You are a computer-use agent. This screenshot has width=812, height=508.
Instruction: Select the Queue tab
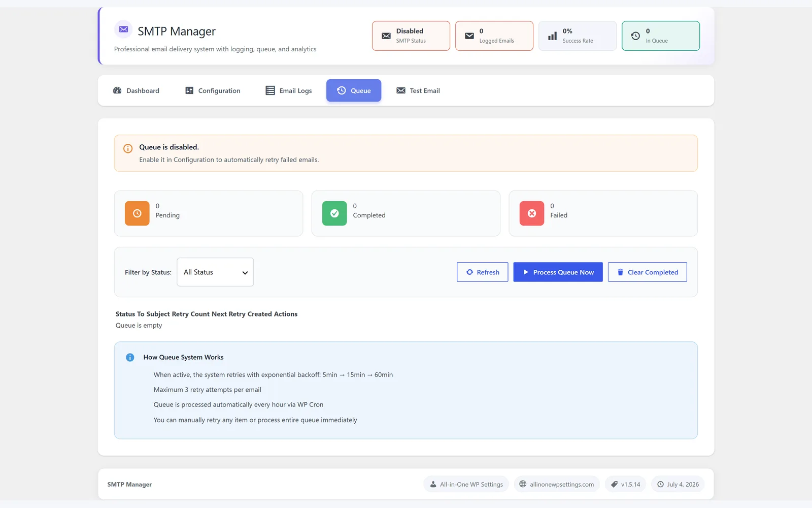click(354, 90)
